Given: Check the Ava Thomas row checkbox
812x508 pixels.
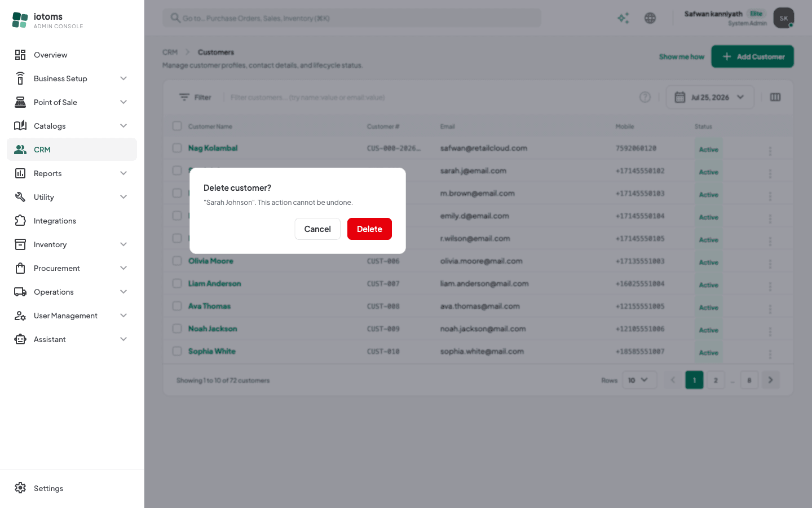Looking at the screenshot, I should click(177, 306).
